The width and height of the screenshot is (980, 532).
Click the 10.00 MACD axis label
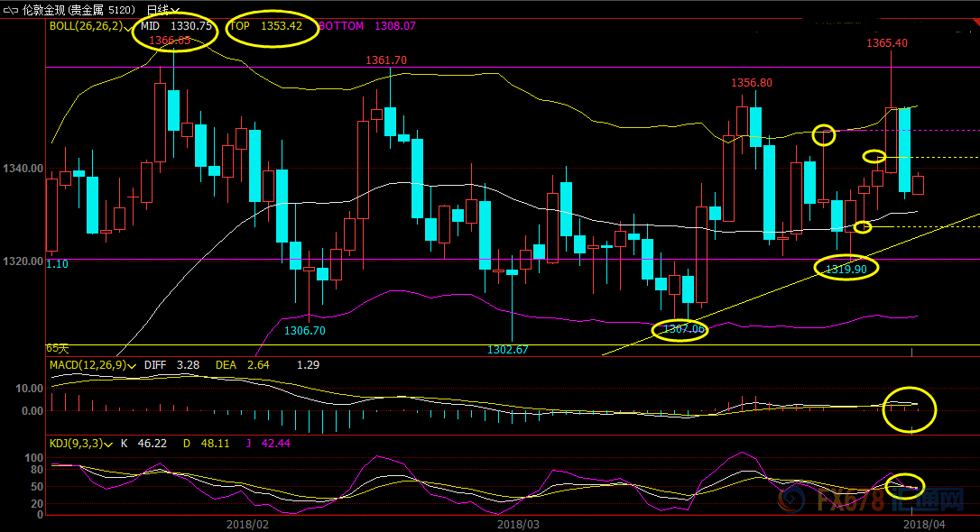tap(30, 389)
